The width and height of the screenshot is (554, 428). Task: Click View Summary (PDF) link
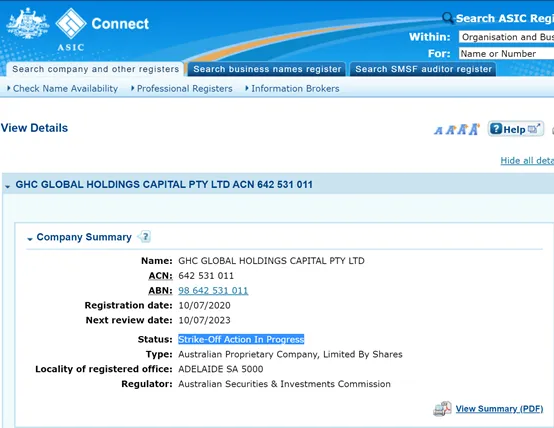pyautogui.click(x=499, y=409)
